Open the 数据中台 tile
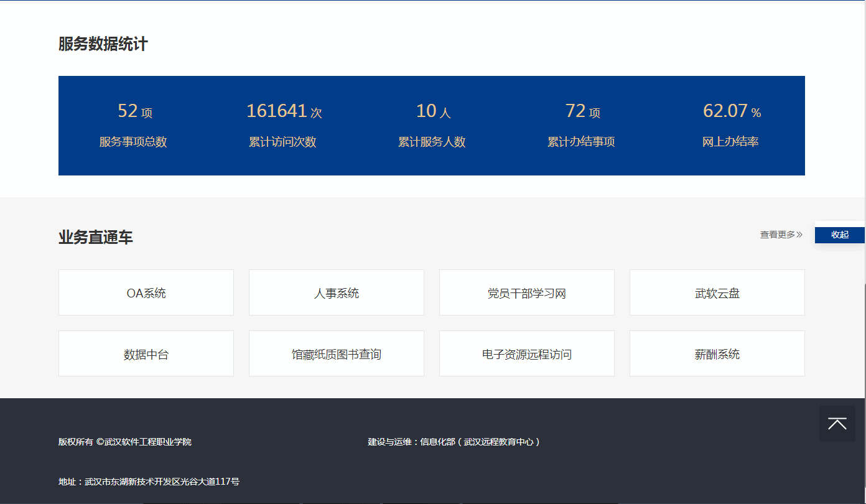The image size is (866, 504). [x=146, y=354]
